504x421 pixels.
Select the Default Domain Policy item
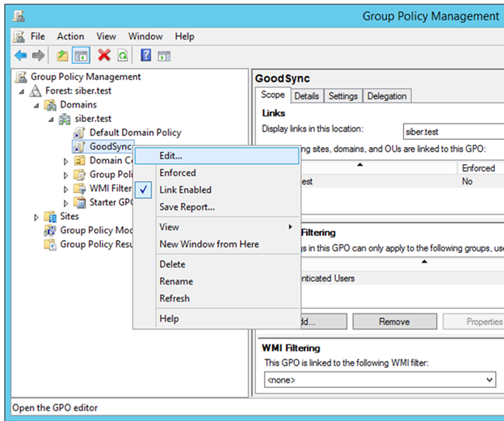click(x=135, y=133)
